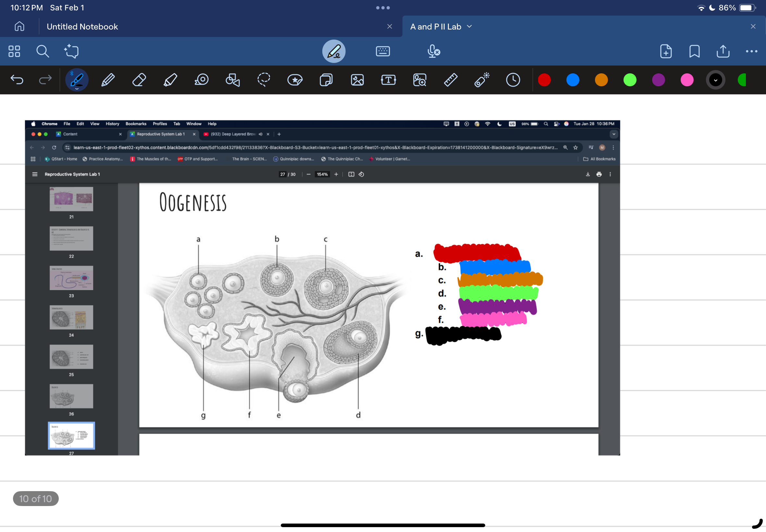Select the pencil drawing tool

point(108,80)
